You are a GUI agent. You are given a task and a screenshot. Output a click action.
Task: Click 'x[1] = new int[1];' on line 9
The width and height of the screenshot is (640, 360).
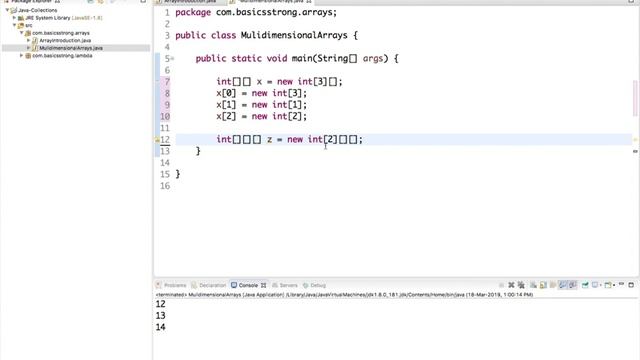coord(262,105)
